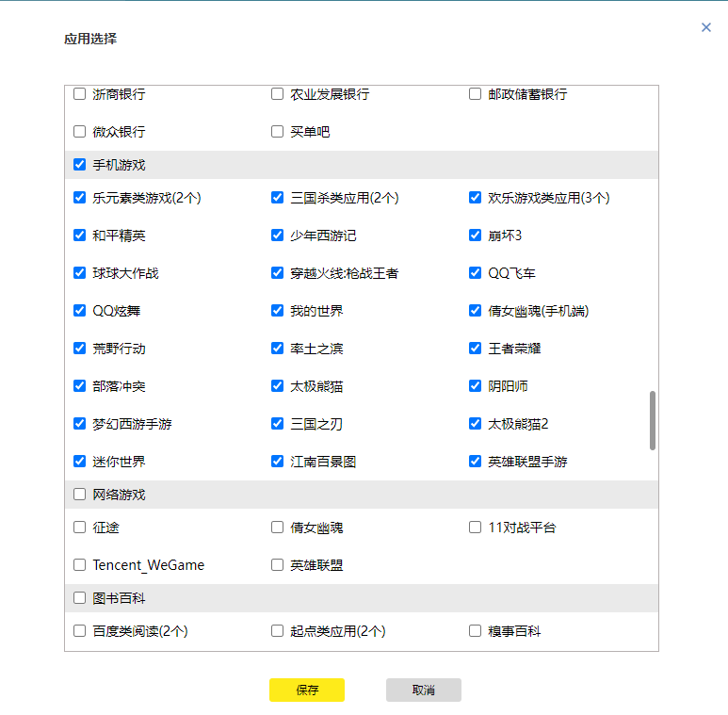Deselect the 梦幻西游手游 checkbox

79,423
